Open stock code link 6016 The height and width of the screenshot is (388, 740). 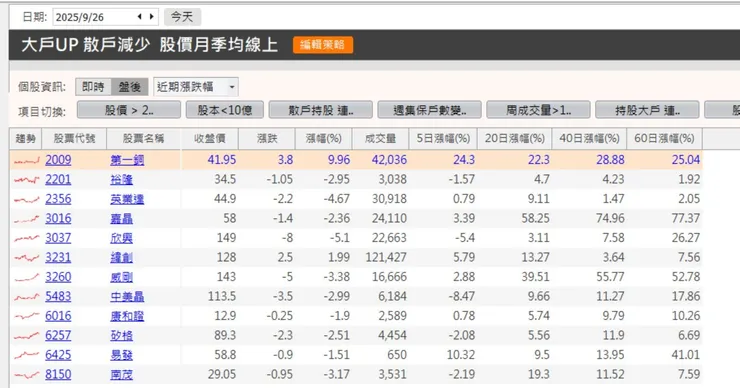pos(58,316)
